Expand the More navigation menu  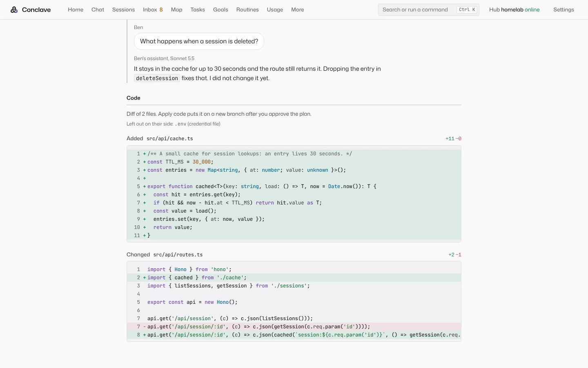297,10
